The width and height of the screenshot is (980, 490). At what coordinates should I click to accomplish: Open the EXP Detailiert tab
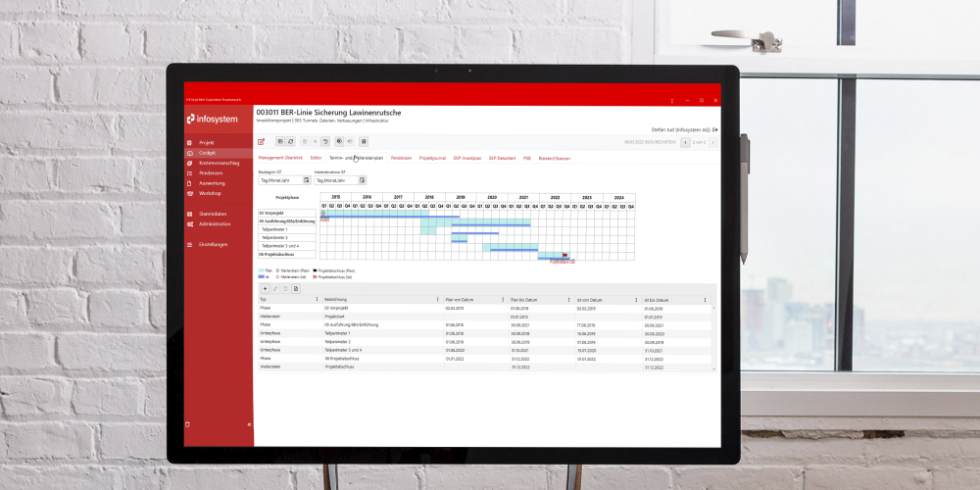(503, 158)
